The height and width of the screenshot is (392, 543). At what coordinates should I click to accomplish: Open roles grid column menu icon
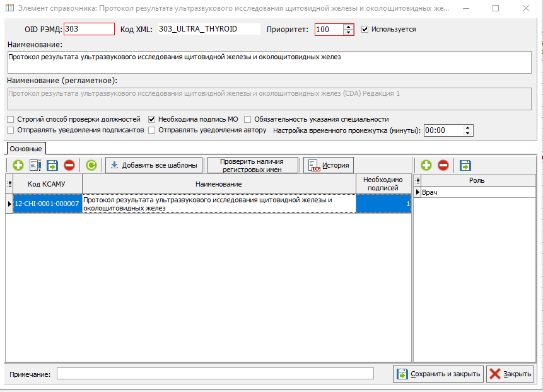417,180
